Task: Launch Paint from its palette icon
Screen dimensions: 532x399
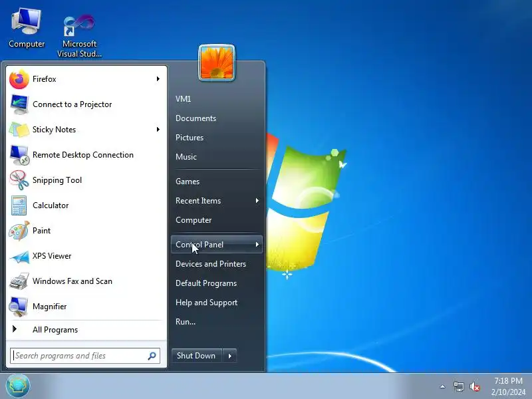Action: click(19, 231)
